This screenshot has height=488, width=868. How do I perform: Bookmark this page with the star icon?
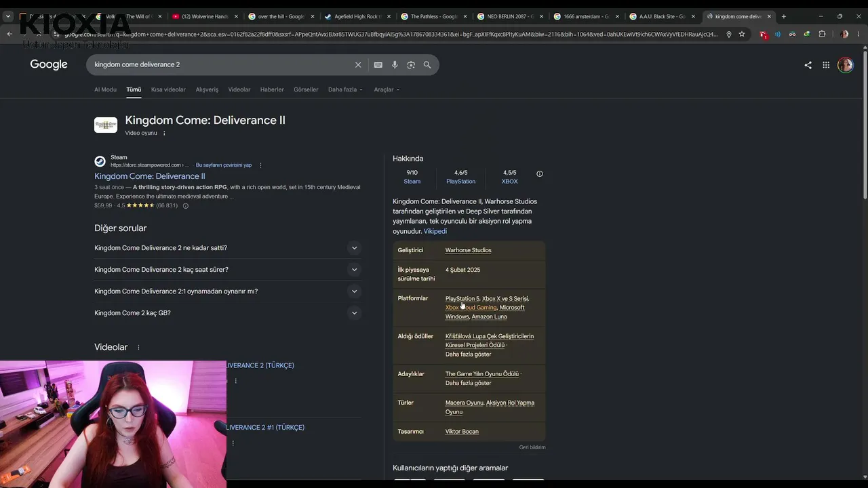click(x=742, y=34)
